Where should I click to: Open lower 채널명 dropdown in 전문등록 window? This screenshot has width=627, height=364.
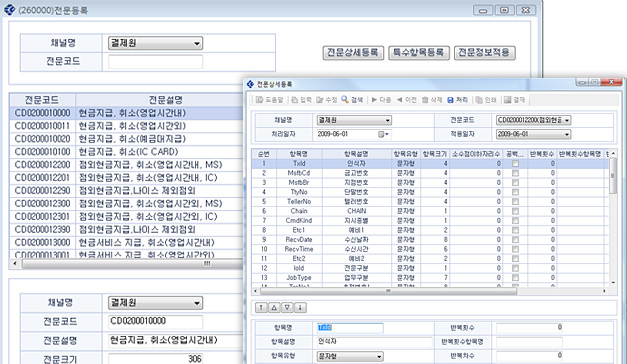coord(155,303)
